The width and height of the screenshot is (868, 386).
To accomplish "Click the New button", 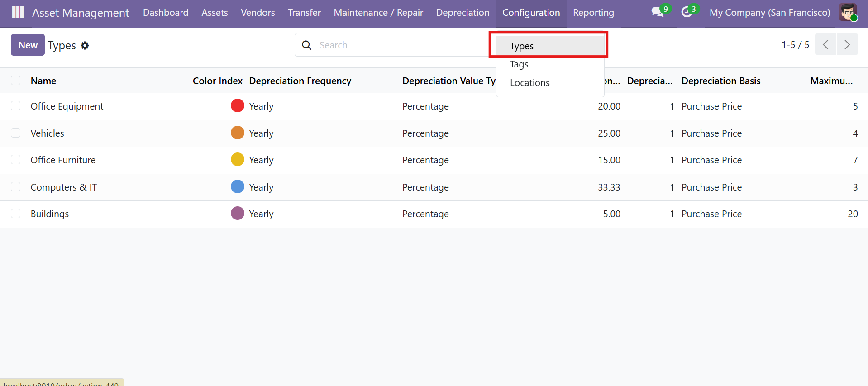I will coord(28,45).
